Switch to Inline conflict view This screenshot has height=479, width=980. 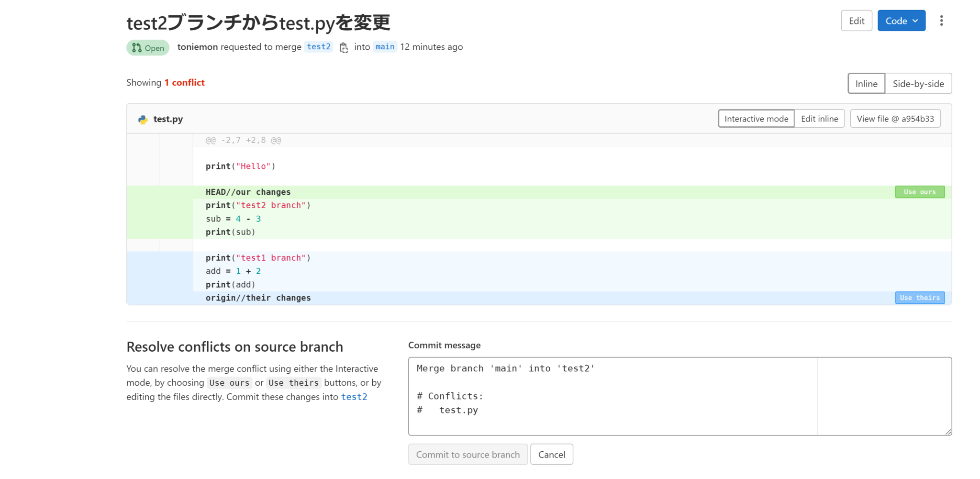[866, 83]
